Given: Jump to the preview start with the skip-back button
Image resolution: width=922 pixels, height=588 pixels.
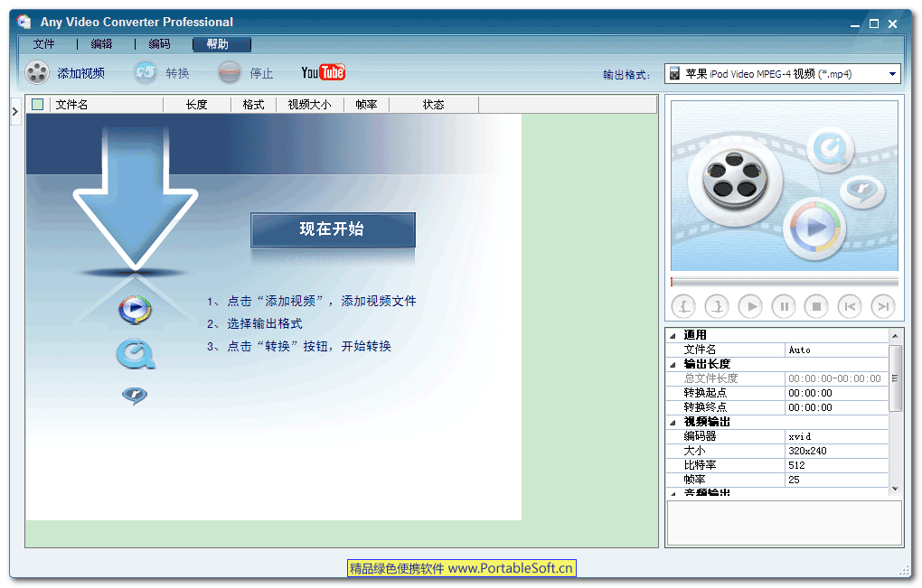Looking at the screenshot, I should coord(850,306).
